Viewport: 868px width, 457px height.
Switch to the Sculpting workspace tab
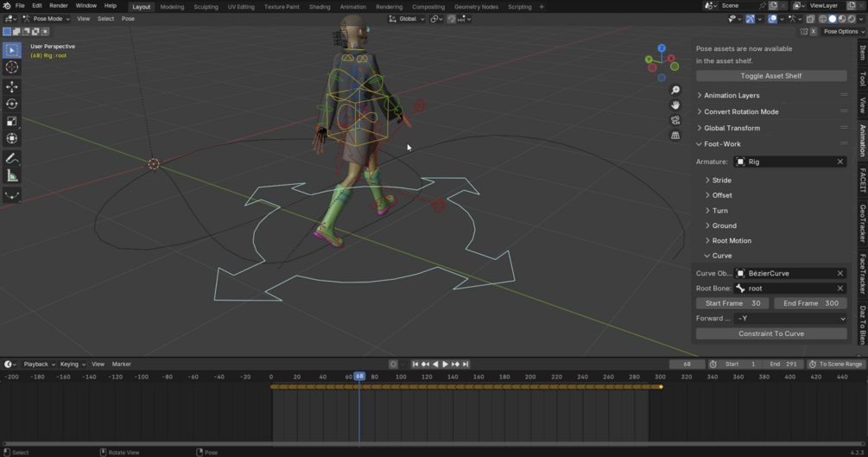click(x=206, y=7)
